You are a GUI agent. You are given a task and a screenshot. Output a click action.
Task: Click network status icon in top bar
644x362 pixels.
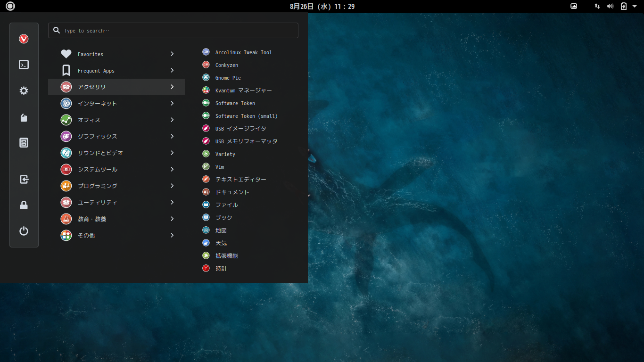[x=597, y=6]
